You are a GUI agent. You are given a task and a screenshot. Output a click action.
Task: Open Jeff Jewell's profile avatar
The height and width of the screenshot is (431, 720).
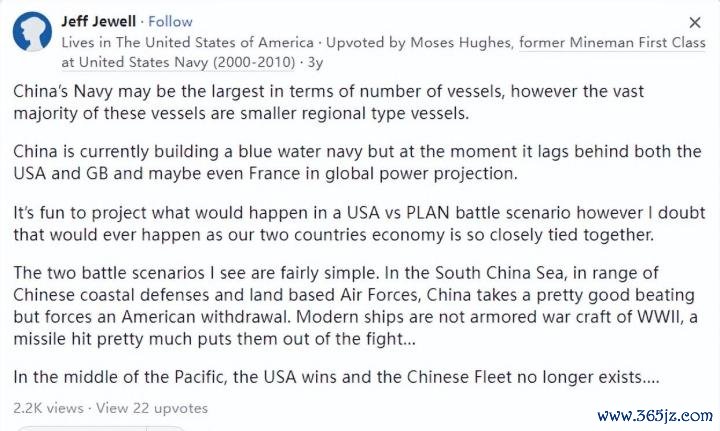pyautogui.click(x=32, y=31)
